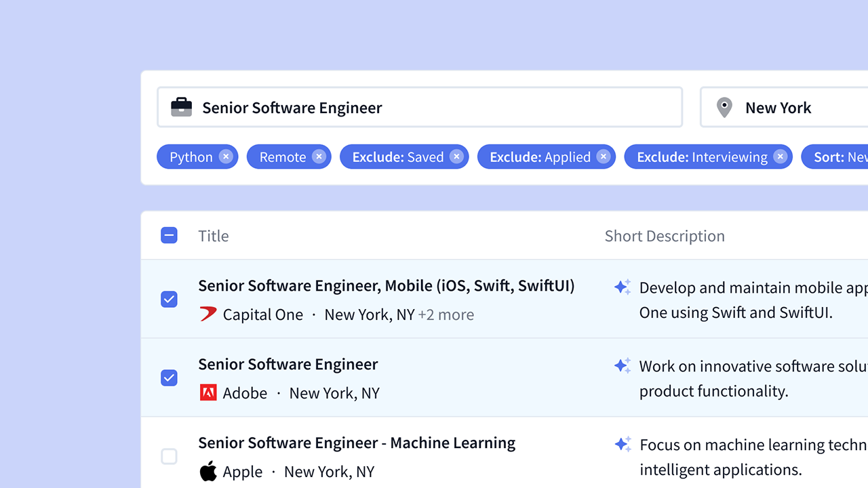
Task: Click the Apple logo icon
Action: (x=208, y=471)
